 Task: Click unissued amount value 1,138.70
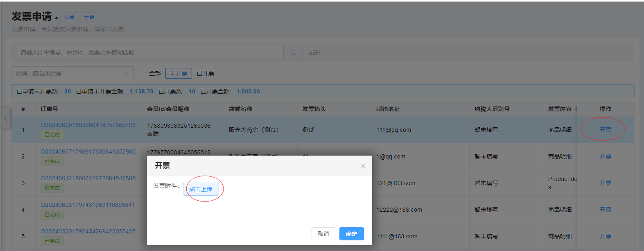(x=142, y=91)
